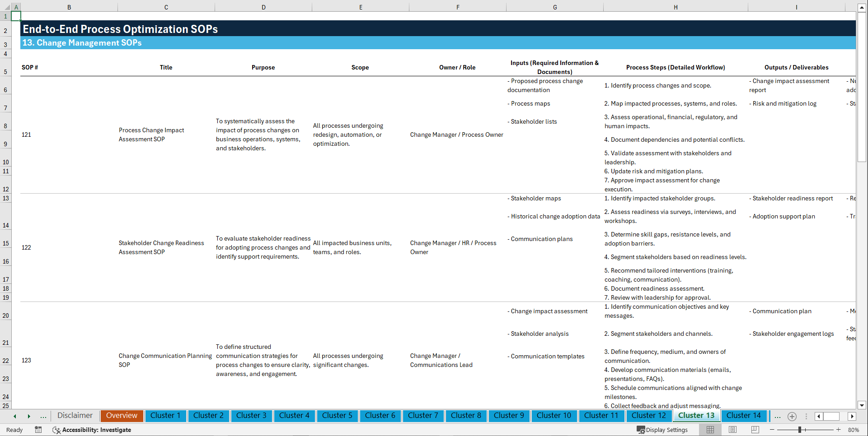
Task: Select Page Layout view in the status bar
Action: pos(732,430)
